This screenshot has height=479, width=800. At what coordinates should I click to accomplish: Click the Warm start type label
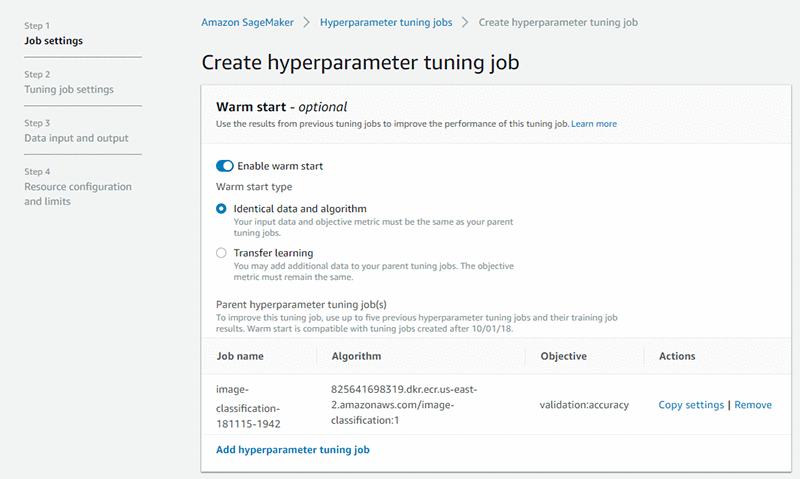[254, 187]
